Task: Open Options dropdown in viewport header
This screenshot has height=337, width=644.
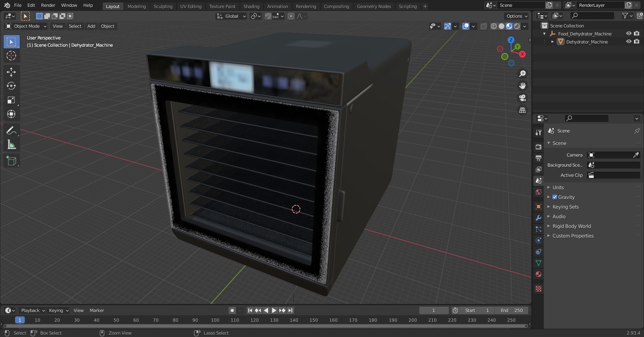Action: [517, 16]
